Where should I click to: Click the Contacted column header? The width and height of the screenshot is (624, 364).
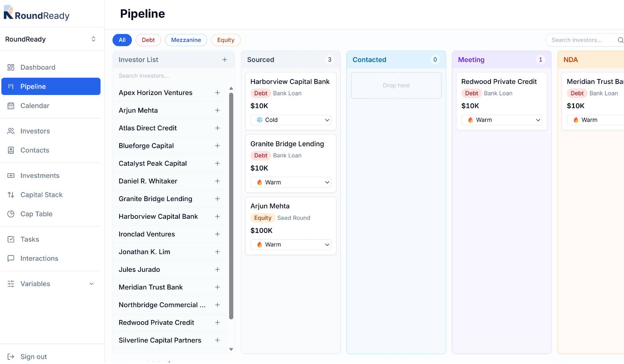pyautogui.click(x=396, y=60)
